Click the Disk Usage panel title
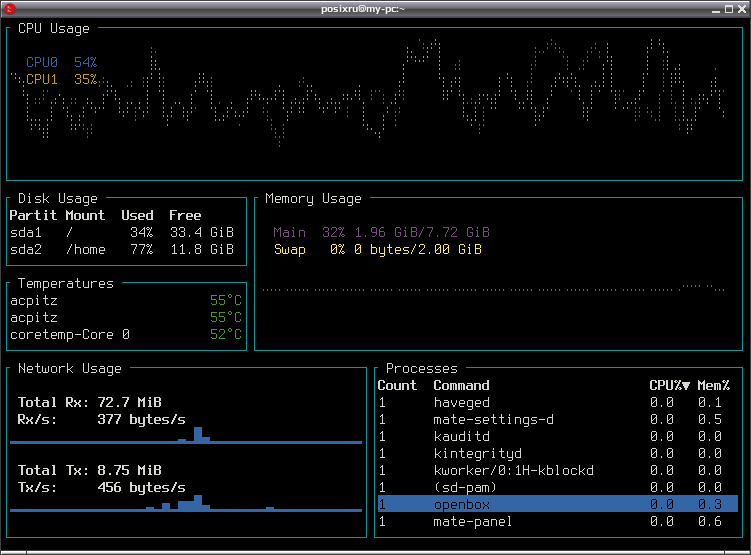 (x=57, y=198)
